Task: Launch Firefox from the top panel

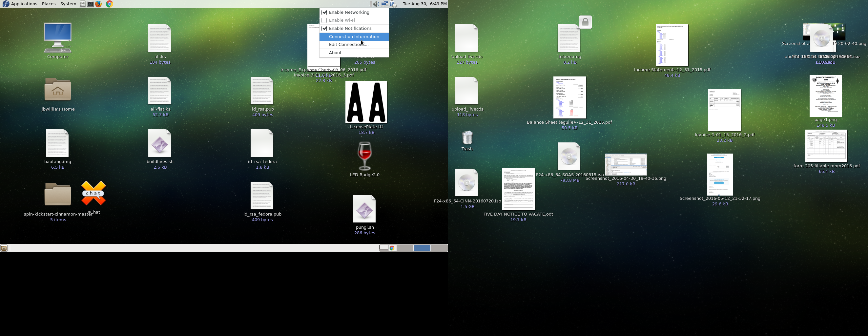Action: tap(99, 4)
